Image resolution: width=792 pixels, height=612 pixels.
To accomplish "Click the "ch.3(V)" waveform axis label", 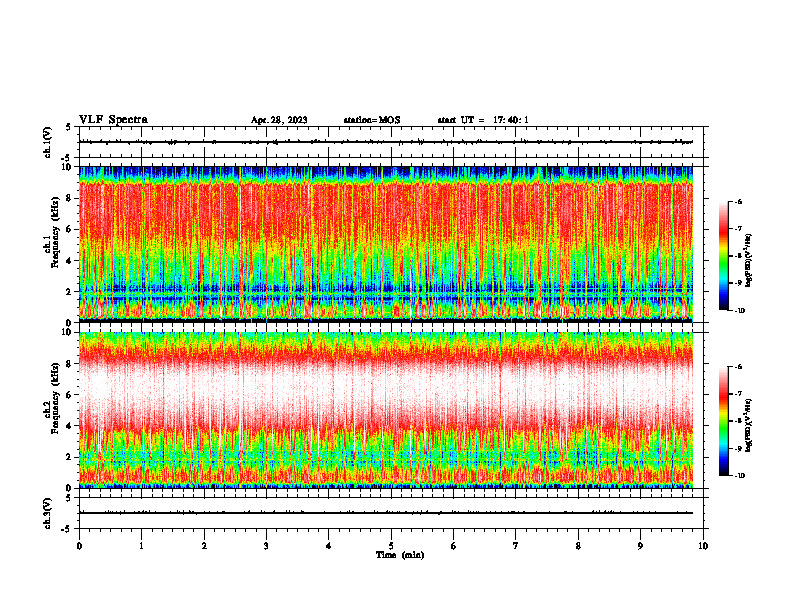I will coord(47,513).
